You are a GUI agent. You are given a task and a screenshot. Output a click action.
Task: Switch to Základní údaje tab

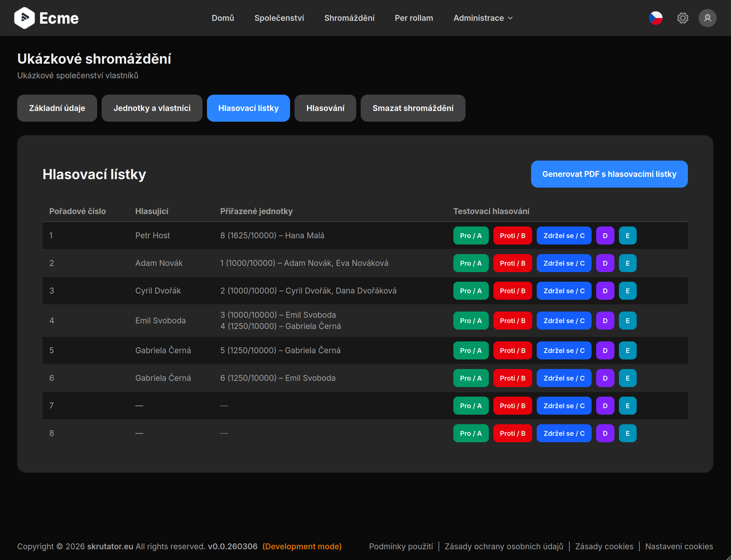point(57,108)
